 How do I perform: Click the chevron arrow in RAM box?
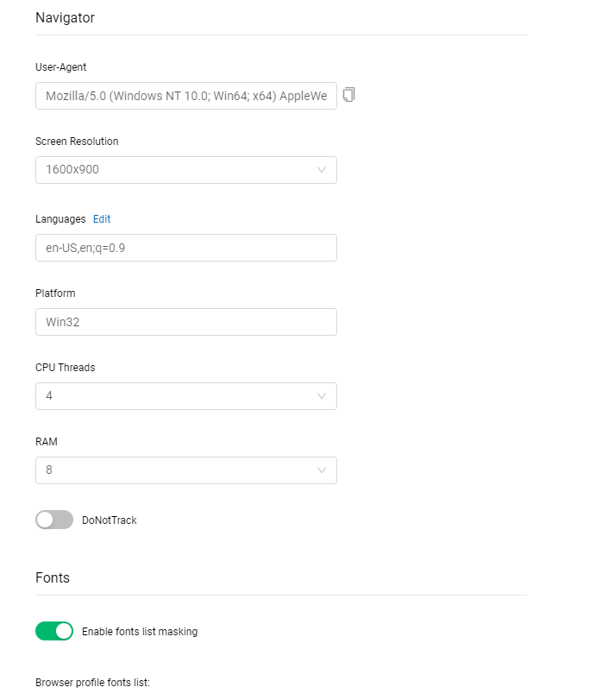[x=322, y=470]
